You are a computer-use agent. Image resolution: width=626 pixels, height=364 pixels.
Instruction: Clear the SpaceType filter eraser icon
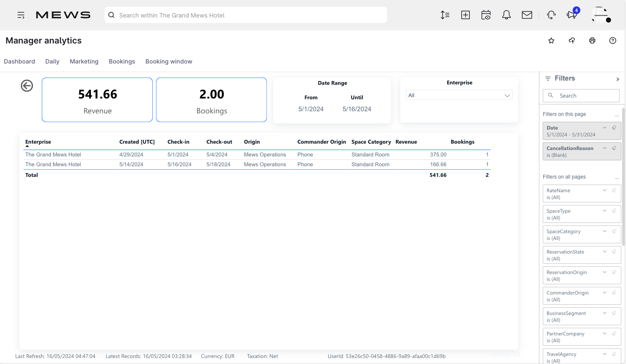tap(614, 211)
